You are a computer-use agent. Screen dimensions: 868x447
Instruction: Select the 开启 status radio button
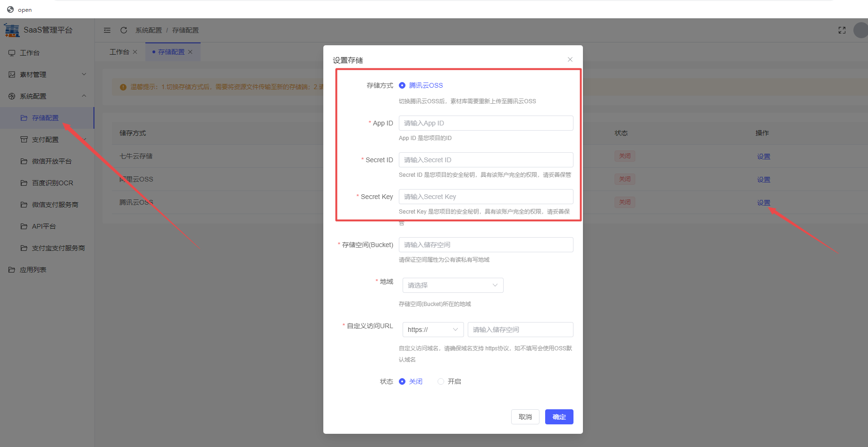(x=441, y=381)
